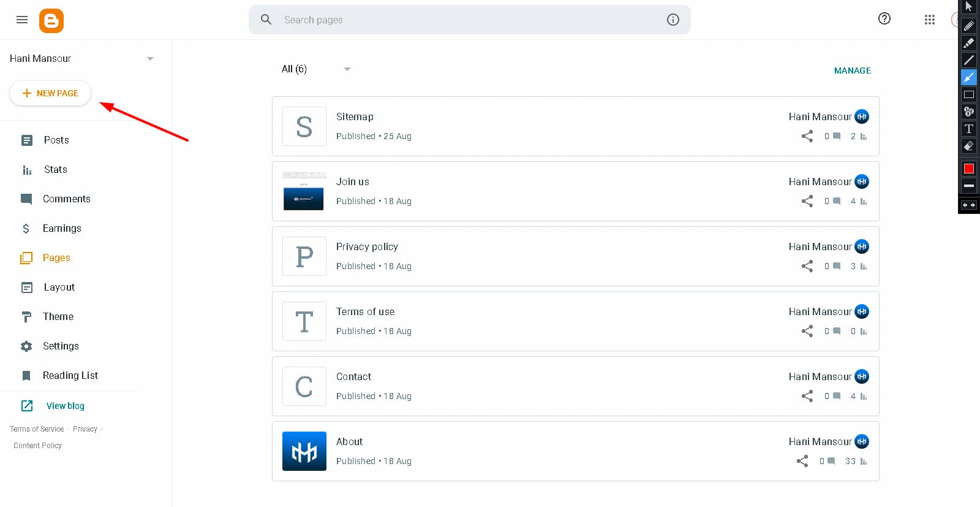Go to Posts in the sidebar
This screenshot has width=980, height=507.
56,140
